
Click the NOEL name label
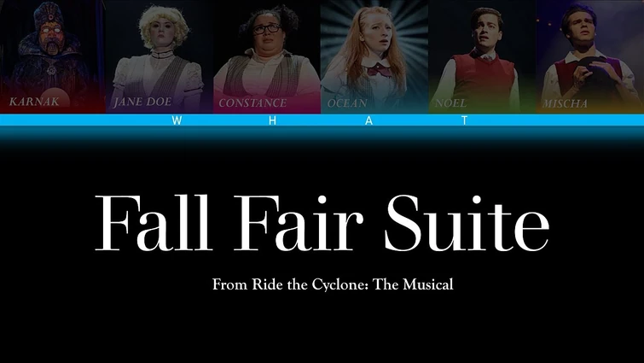pyautogui.click(x=450, y=102)
